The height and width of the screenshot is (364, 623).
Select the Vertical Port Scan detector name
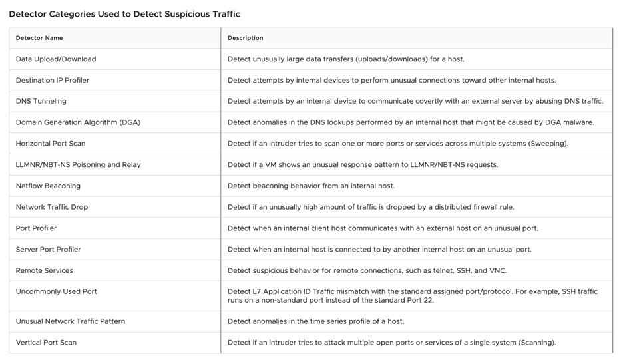(46, 343)
